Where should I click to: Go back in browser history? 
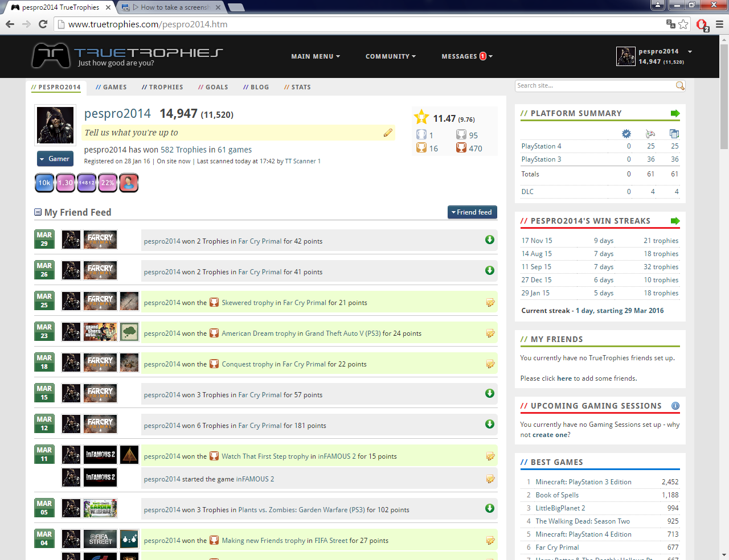click(x=10, y=24)
